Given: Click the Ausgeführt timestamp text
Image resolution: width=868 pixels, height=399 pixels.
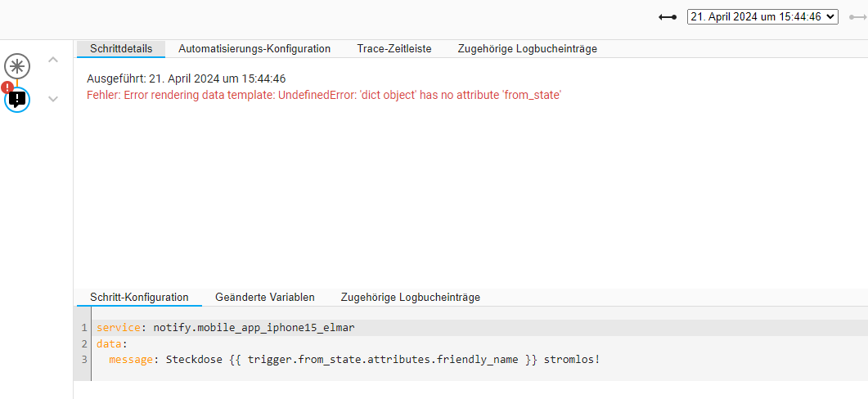Looking at the screenshot, I should point(186,79).
